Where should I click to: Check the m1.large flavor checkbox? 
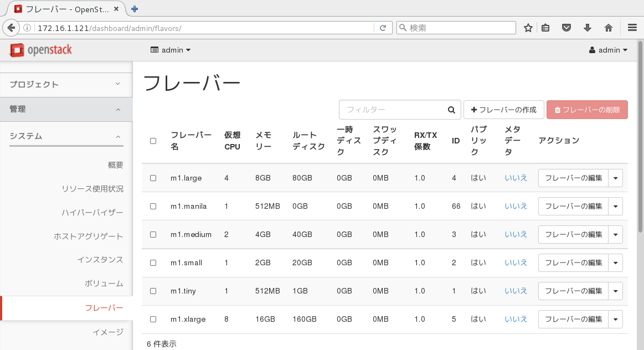pos(153,178)
